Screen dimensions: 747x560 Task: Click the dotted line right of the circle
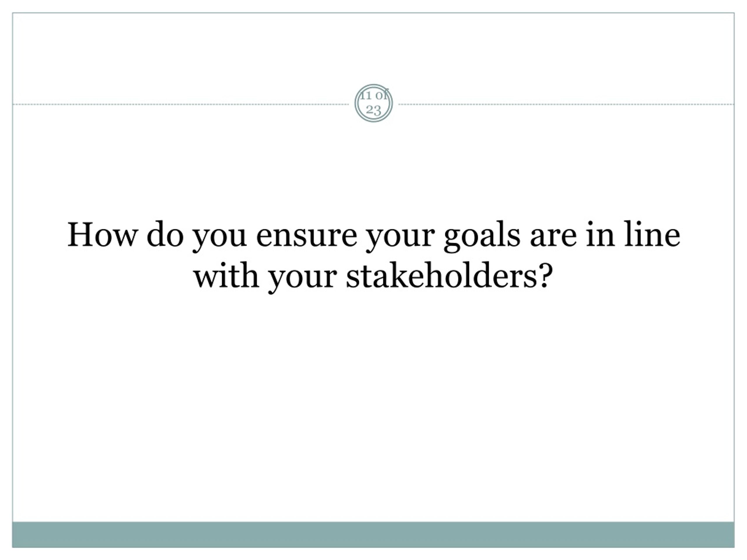coord(566,104)
